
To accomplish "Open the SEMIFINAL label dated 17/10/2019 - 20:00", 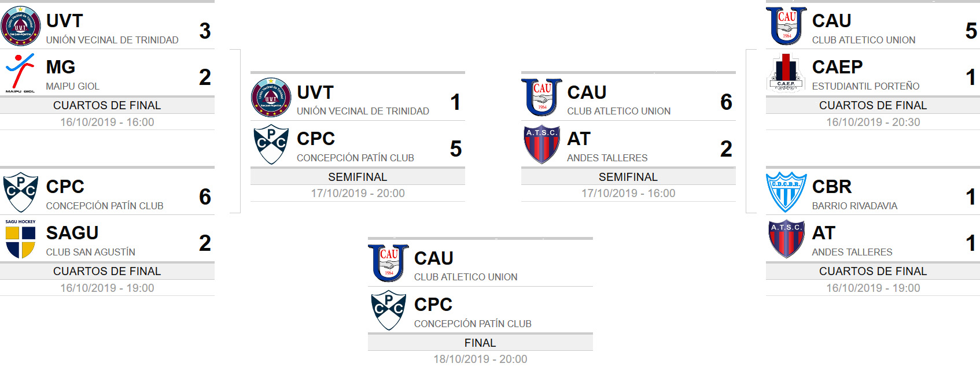I will point(358,177).
